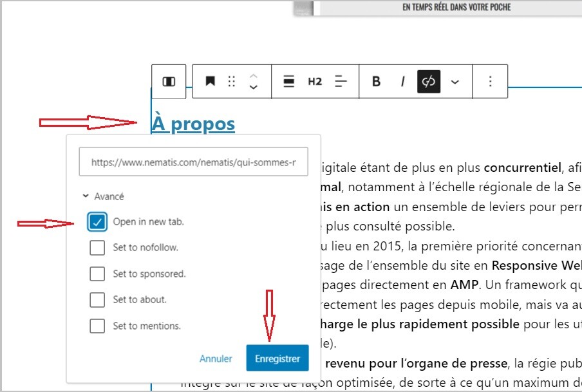The image size is (582, 392).
Task: Toggle bold formatting
Action: tap(377, 82)
